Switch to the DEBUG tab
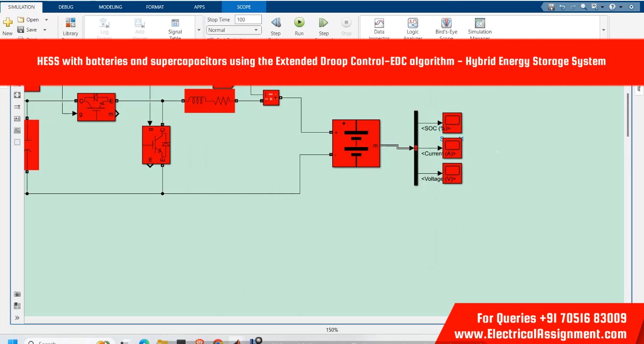This screenshot has width=644, height=344. (x=66, y=7)
